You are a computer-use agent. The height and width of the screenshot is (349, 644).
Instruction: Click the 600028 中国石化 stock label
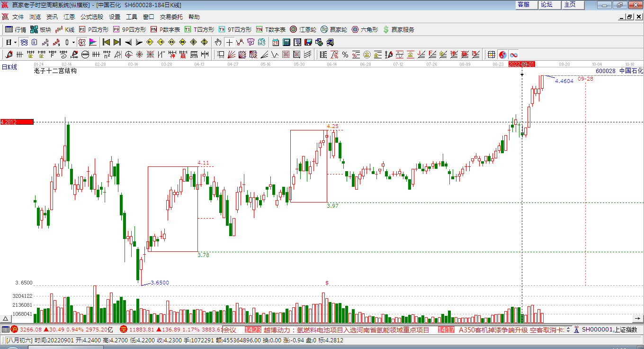[619, 71]
